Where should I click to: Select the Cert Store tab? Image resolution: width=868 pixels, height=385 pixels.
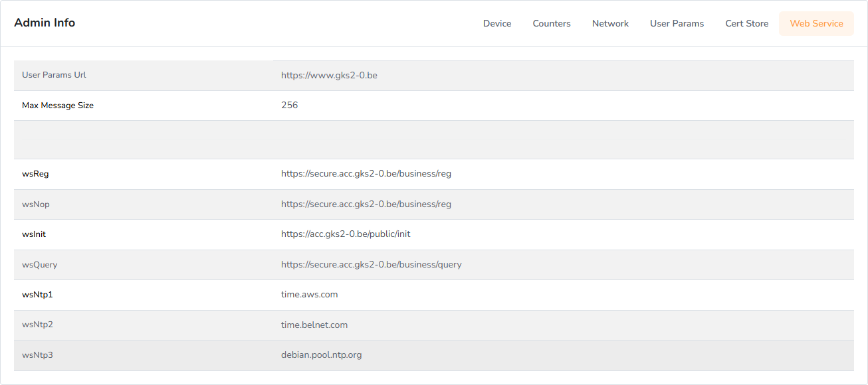pos(746,23)
